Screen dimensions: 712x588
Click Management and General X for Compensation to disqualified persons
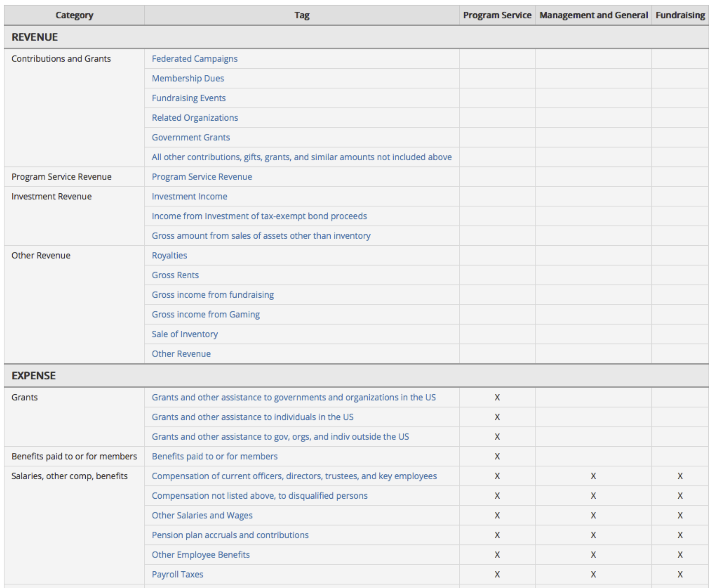pyautogui.click(x=593, y=496)
